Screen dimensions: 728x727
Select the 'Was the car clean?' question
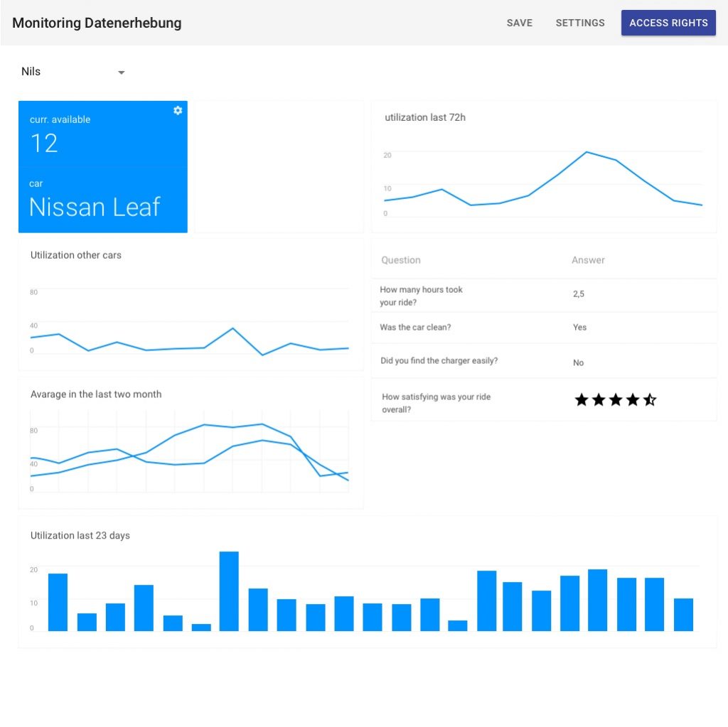point(415,328)
